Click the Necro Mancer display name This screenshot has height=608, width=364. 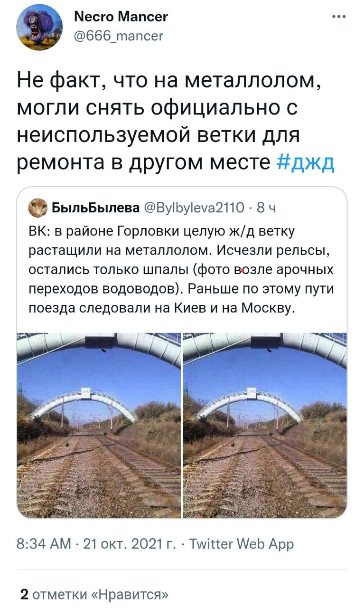[121, 17]
